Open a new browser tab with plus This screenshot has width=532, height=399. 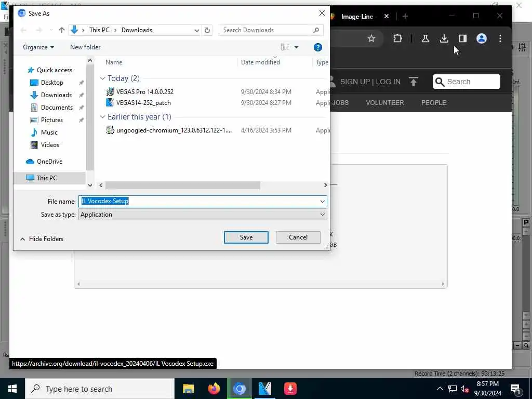point(405,16)
